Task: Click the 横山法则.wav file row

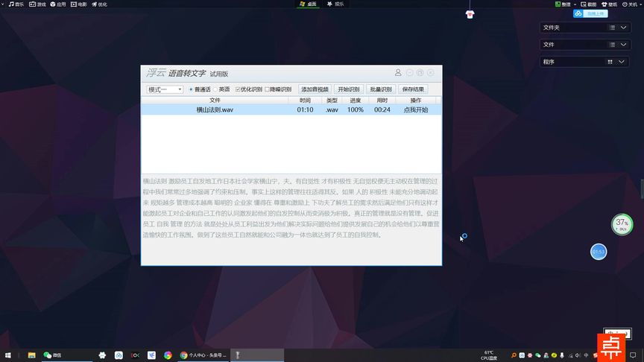Action: [291, 109]
